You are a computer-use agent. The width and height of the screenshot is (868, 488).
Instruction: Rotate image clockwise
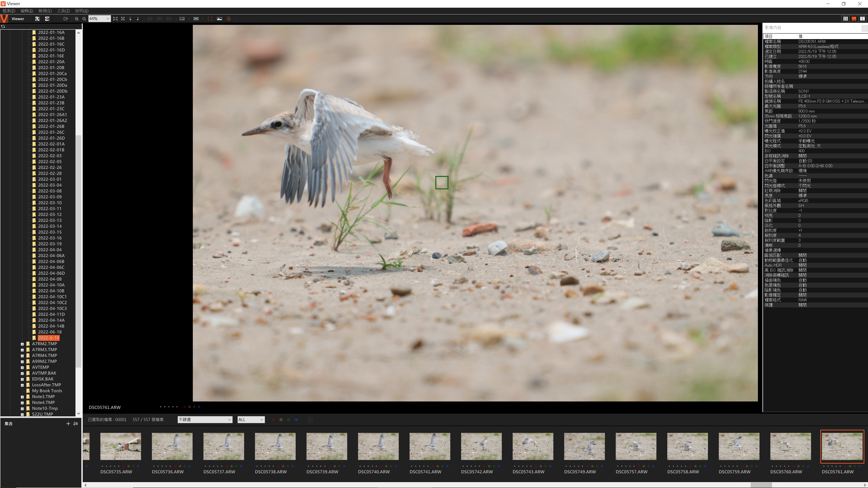(138, 19)
